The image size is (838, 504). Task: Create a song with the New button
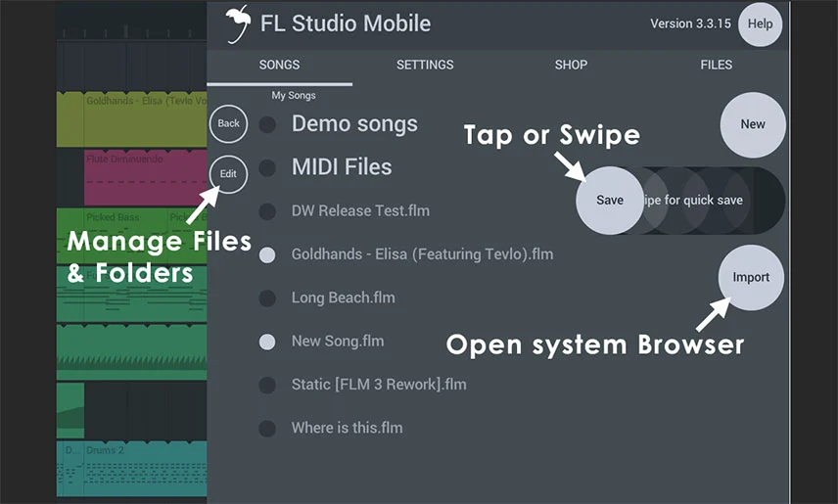click(753, 124)
